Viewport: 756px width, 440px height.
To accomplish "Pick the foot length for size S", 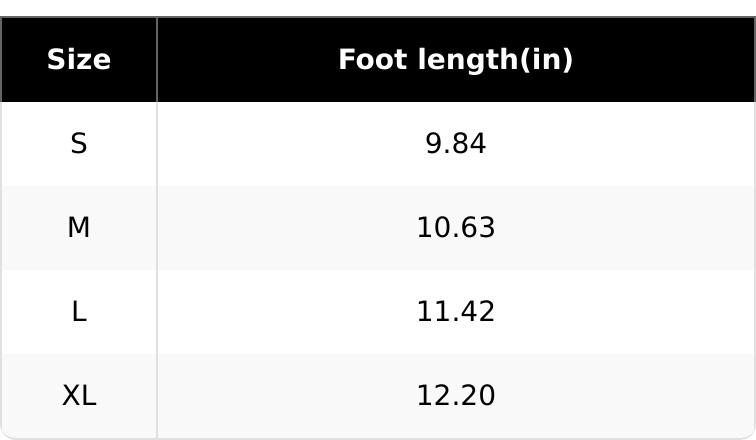I will 455,144.
